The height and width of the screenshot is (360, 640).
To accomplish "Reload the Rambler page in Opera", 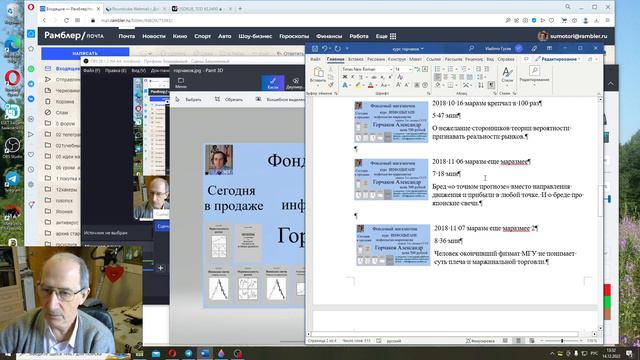I will pos(66,20).
